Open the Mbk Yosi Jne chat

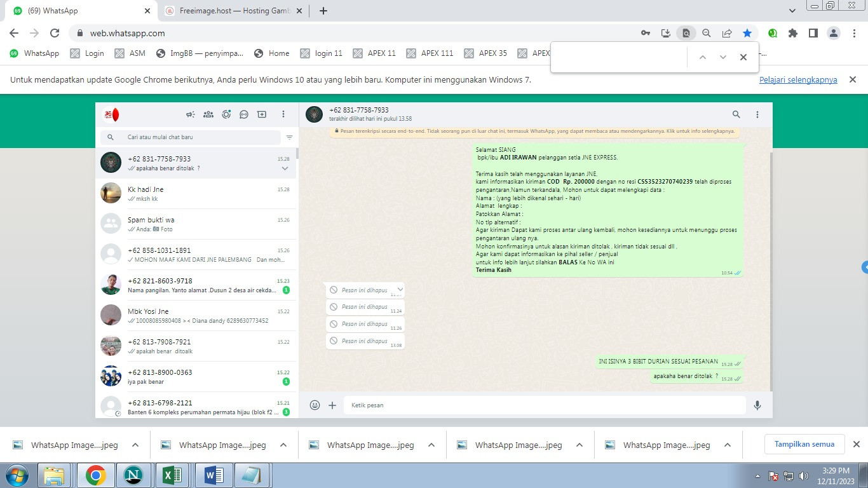point(196,316)
